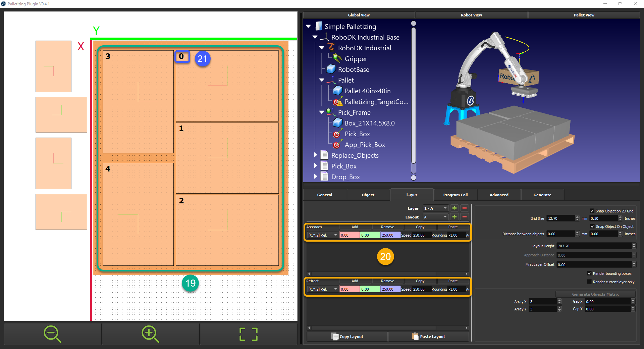Image resolution: width=644 pixels, height=349 pixels.
Task: Select the Gripper item icon in the tree
Action: (337, 59)
